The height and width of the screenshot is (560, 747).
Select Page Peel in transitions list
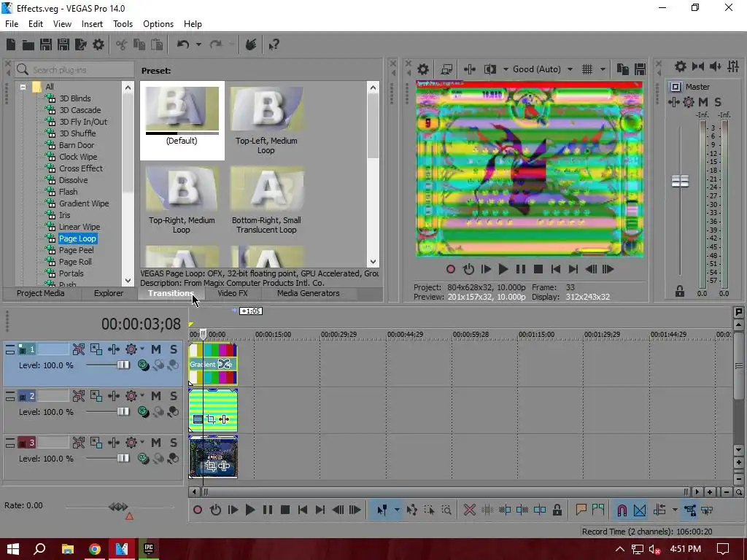click(x=76, y=250)
